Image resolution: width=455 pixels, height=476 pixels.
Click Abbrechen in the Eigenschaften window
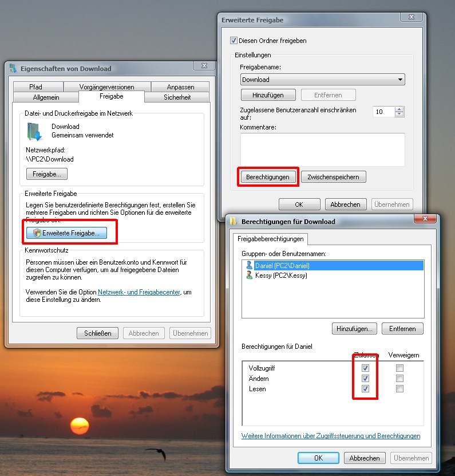(x=144, y=333)
